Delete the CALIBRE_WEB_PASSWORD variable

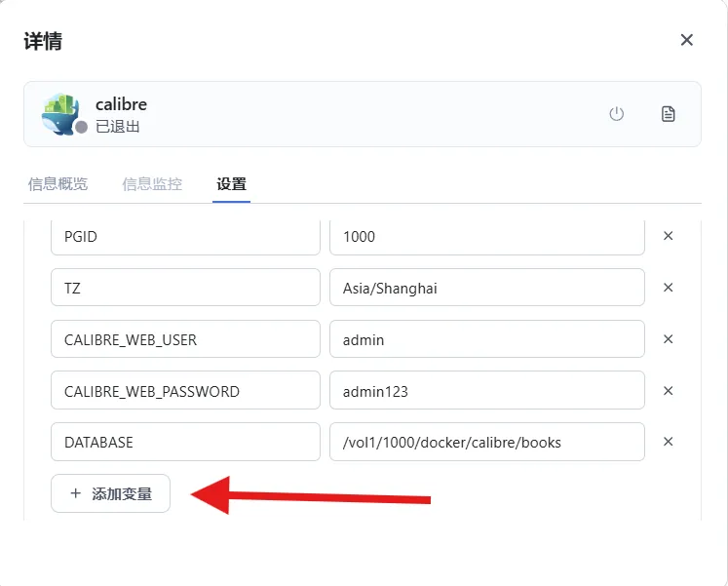pyautogui.click(x=669, y=391)
